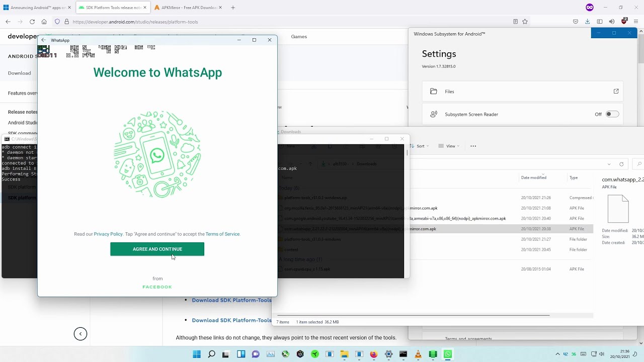Switch to APKMirror browser tab

(188, 8)
